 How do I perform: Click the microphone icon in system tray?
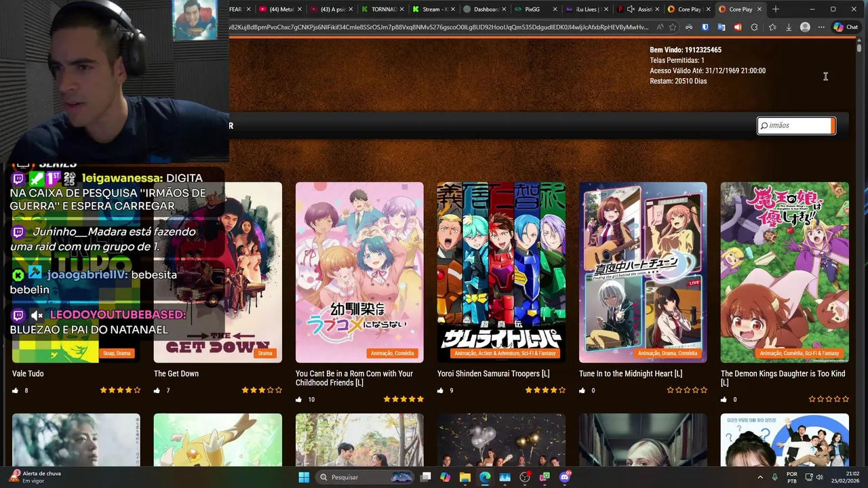click(774, 477)
